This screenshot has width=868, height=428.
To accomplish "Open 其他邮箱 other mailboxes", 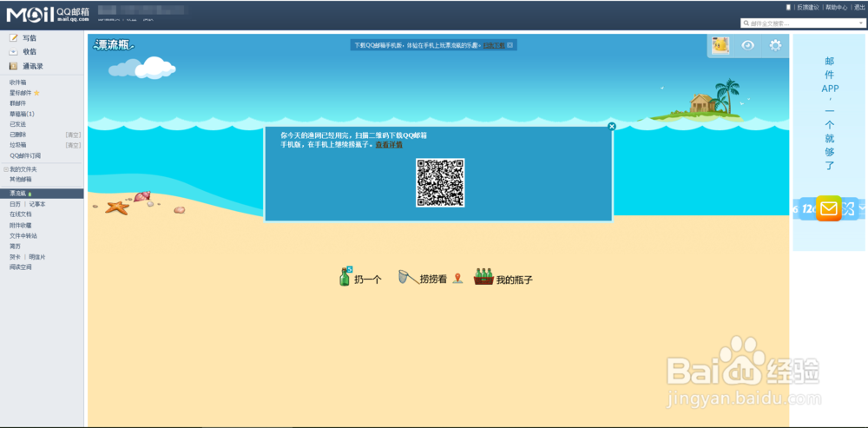I will point(20,180).
